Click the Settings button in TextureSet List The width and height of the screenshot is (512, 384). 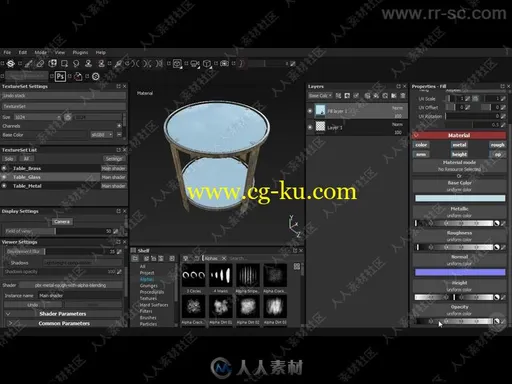coord(114,159)
